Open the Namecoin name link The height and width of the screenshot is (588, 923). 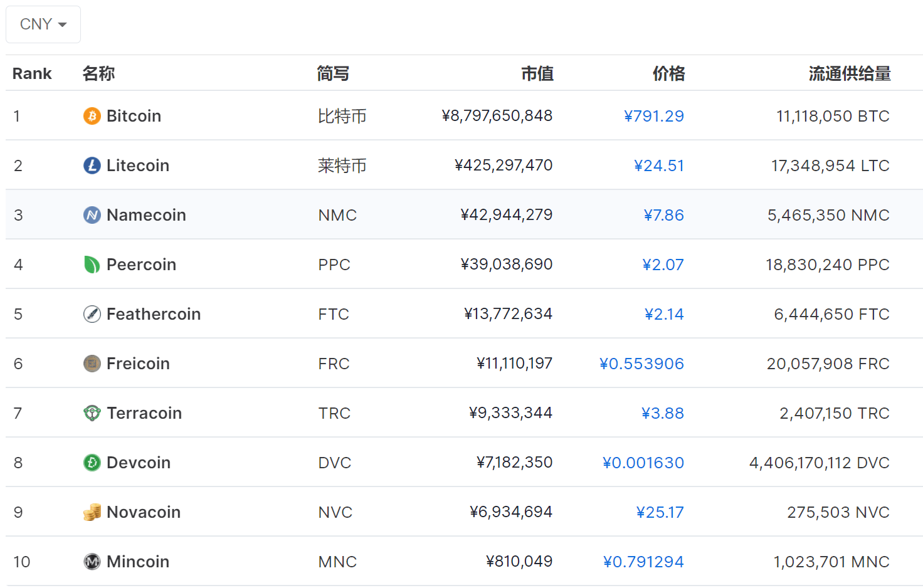click(x=146, y=215)
